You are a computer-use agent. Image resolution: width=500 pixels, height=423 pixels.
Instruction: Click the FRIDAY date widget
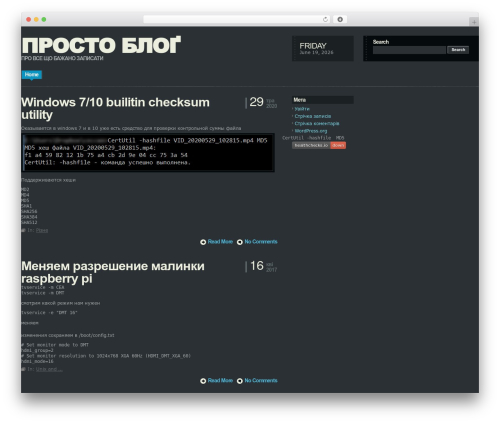pos(323,49)
